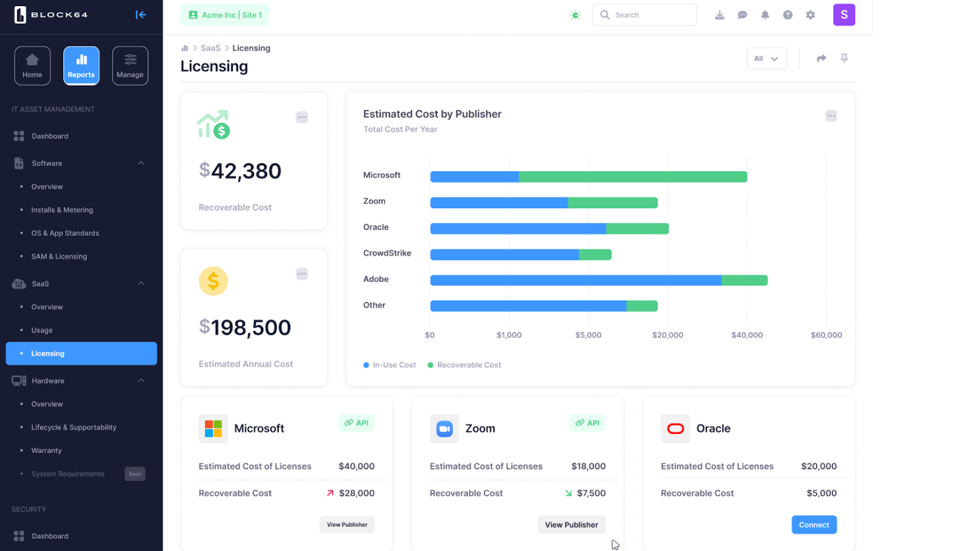Click the Block64 logo
980x551 pixels.
pos(51,15)
